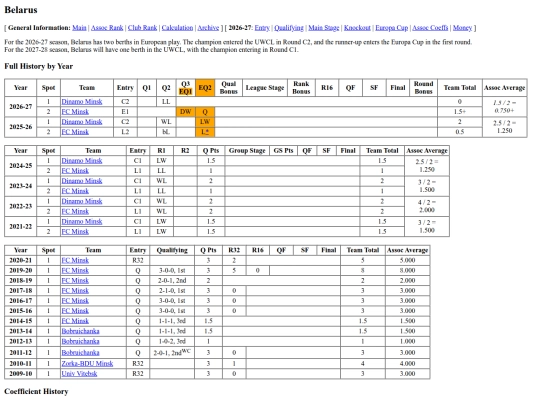The height and width of the screenshot is (405, 540).
Task: Click Bobruichanka in the 2011-12 row
Action: tap(81, 353)
